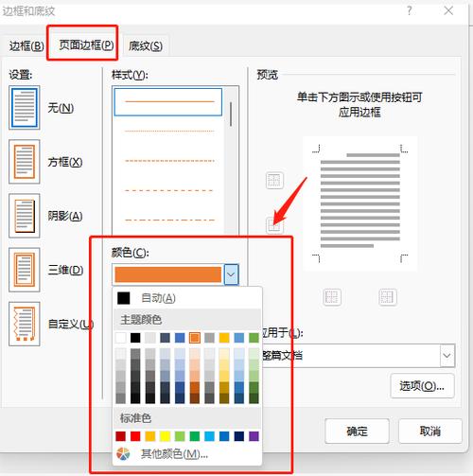Toggle the right border preview button
This screenshot has width=473, height=476.
click(x=387, y=297)
